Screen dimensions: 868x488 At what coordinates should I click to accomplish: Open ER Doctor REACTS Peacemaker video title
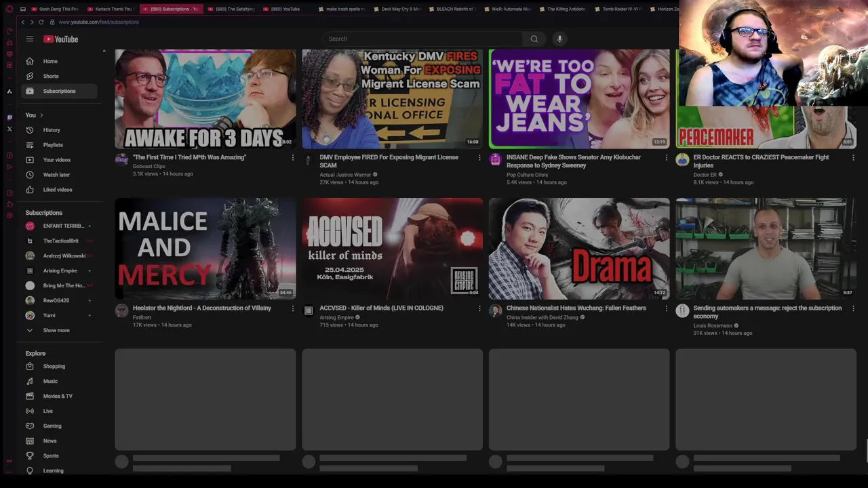tap(762, 161)
